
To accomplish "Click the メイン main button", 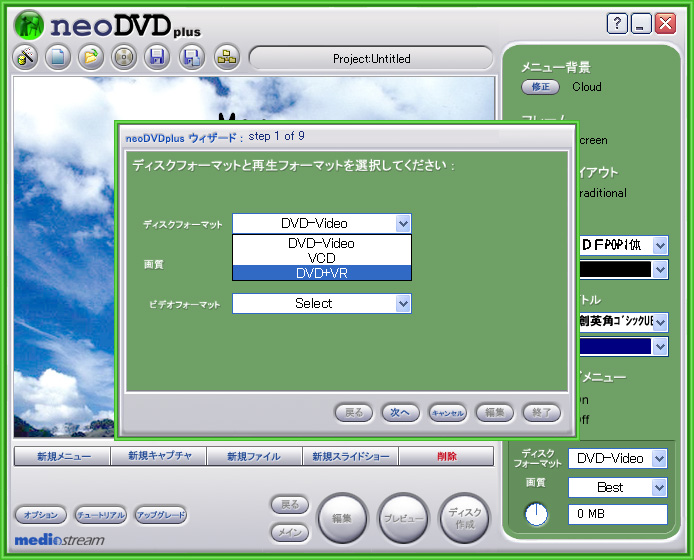I will tap(290, 533).
